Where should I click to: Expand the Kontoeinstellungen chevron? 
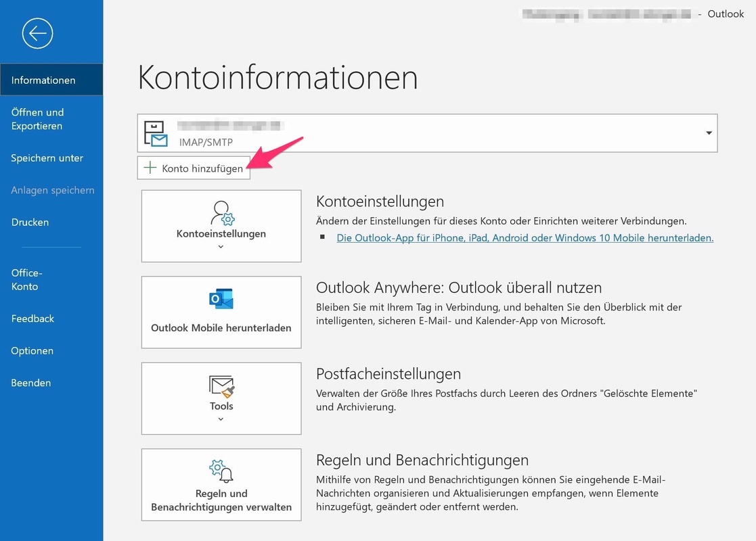[x=221, y=247]
